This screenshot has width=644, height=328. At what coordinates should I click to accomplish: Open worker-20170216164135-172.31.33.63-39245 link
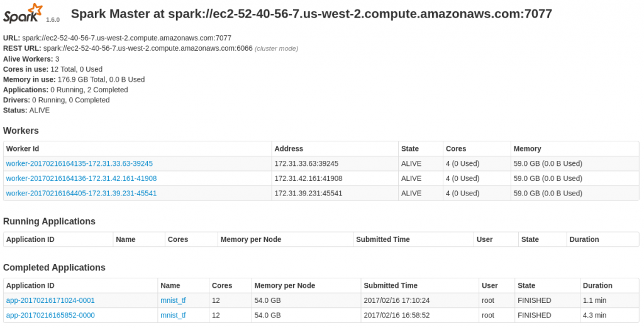pyautogui.click(x=79, y=163)
